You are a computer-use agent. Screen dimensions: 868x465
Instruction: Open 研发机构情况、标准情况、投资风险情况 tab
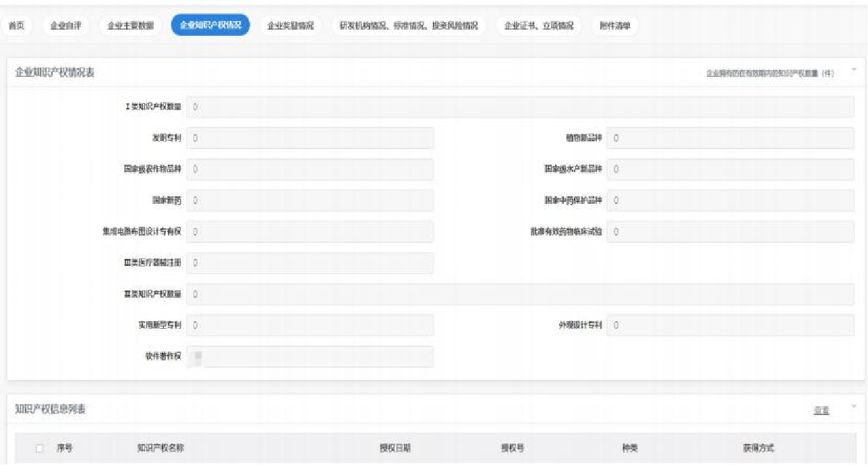409,26
